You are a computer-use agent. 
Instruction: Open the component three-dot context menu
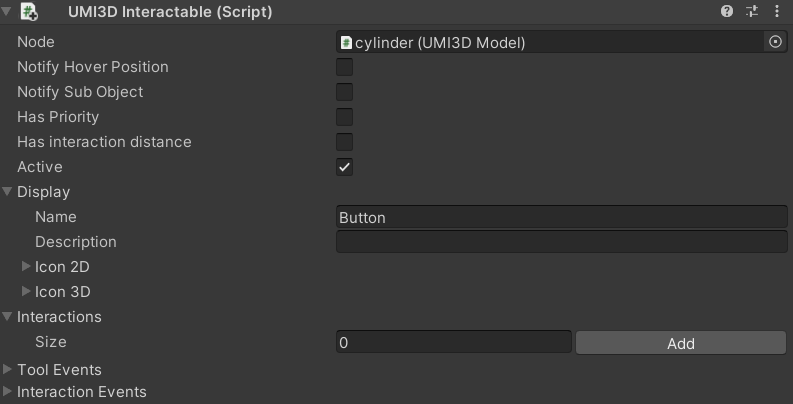777,11
